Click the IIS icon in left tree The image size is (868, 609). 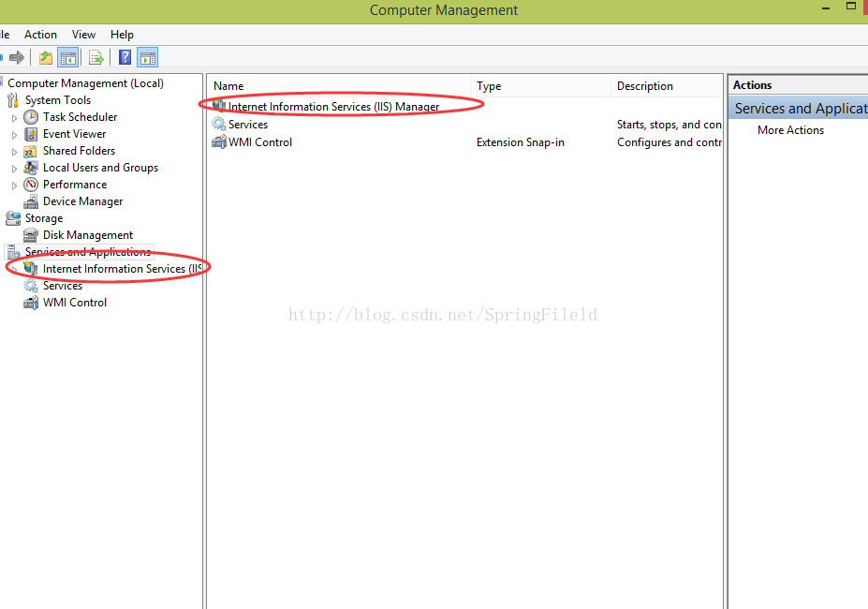point(31,269)
